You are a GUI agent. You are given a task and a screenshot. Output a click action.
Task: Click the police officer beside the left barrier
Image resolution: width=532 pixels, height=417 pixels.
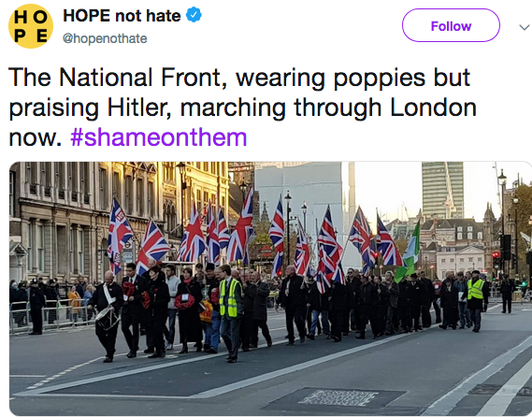(x=36, y=307)
